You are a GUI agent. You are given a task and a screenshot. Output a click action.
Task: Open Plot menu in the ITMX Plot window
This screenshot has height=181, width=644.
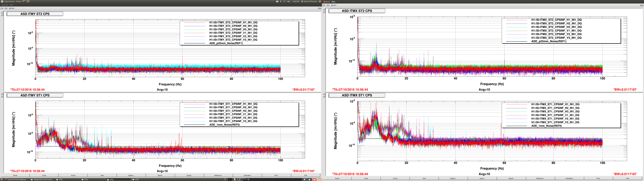(x=328, y=5)
